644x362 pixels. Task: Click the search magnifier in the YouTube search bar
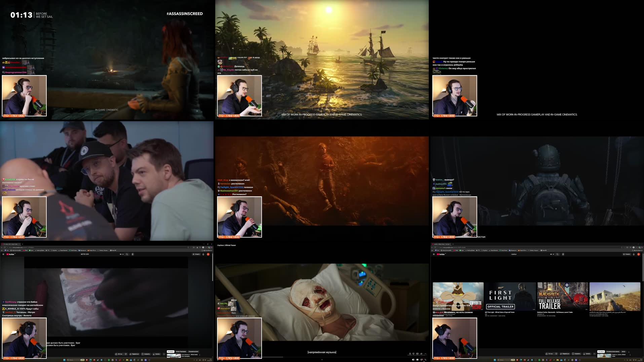click(x=127, y=255)
